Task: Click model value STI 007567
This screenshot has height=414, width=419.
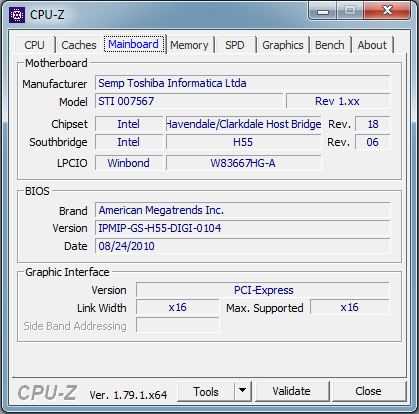Action: point(189,101)
